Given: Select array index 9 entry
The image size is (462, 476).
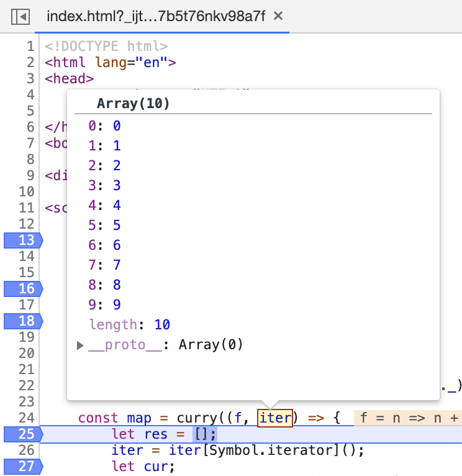Looking at the screenshot, I should pos(105,304).
